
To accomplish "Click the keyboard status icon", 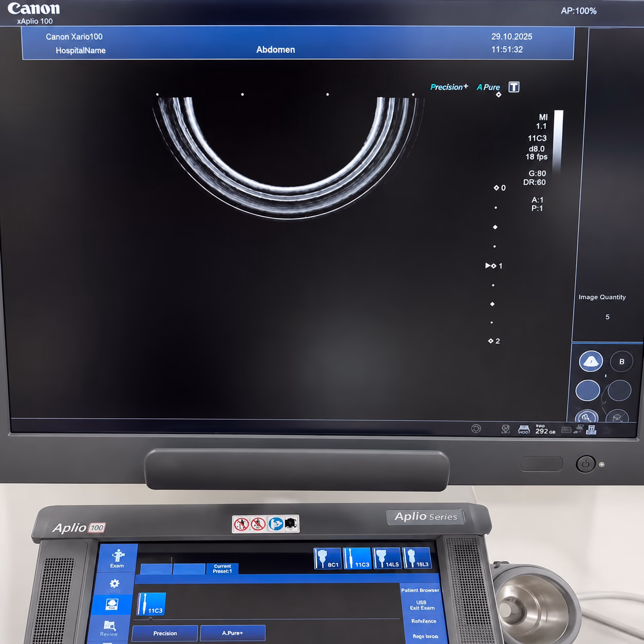I will pyautogui.click(x=566, y=430).
